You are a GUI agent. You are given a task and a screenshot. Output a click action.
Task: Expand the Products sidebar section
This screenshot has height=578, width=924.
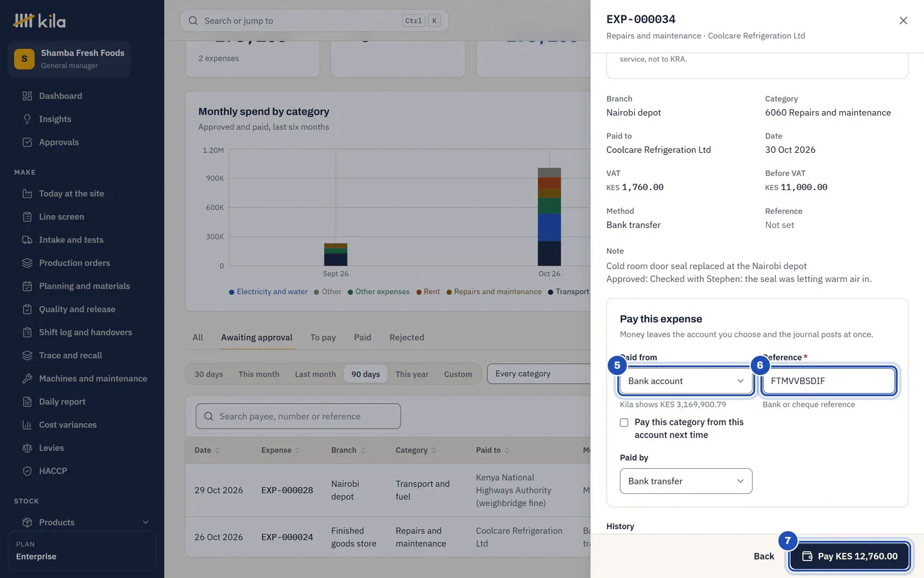coord(146,523)
